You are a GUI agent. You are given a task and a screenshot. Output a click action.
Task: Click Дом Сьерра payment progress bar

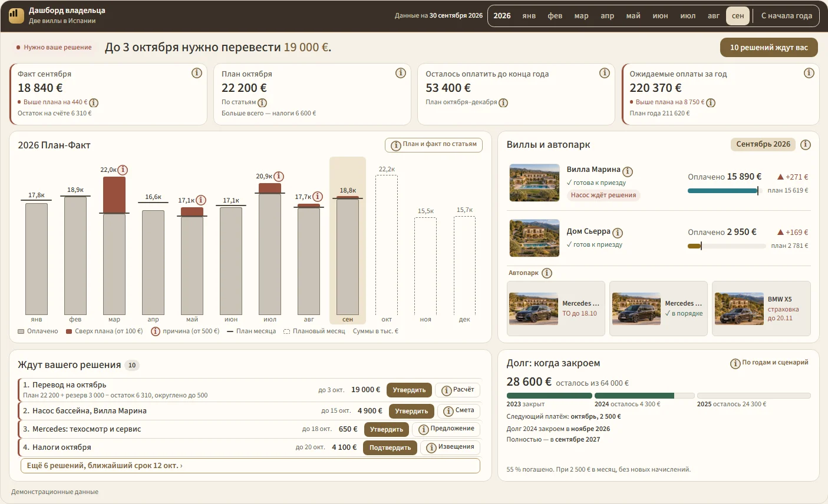pyautogui.click(x=727, y=246)
